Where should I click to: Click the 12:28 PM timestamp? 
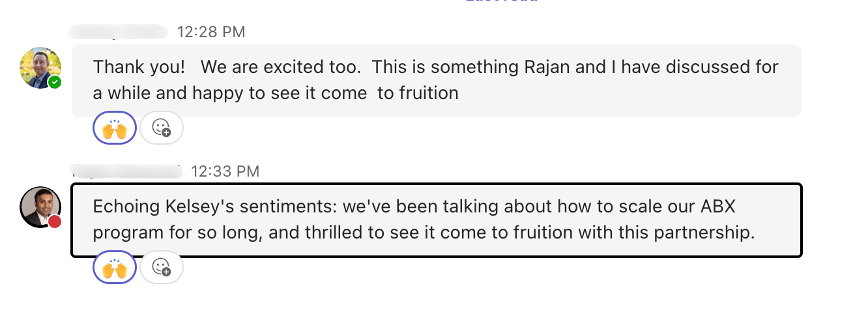point(211,32)
